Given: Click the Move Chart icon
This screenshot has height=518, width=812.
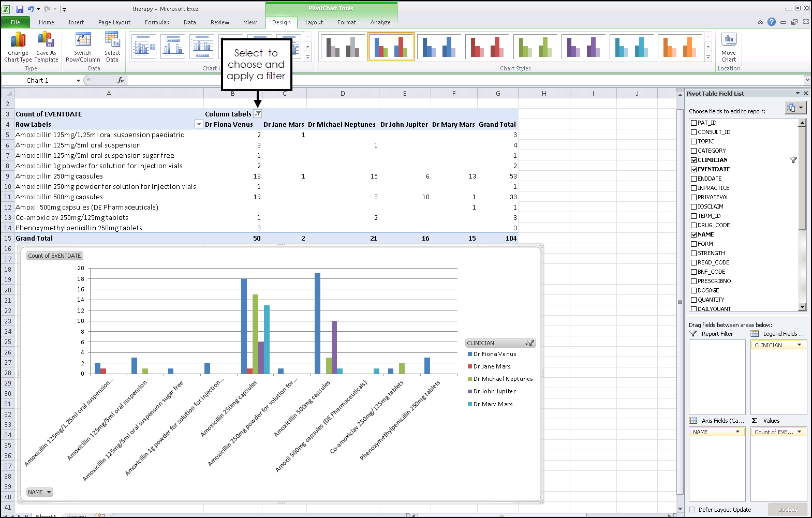Looking at the screenshot, I should click(729, 40).
